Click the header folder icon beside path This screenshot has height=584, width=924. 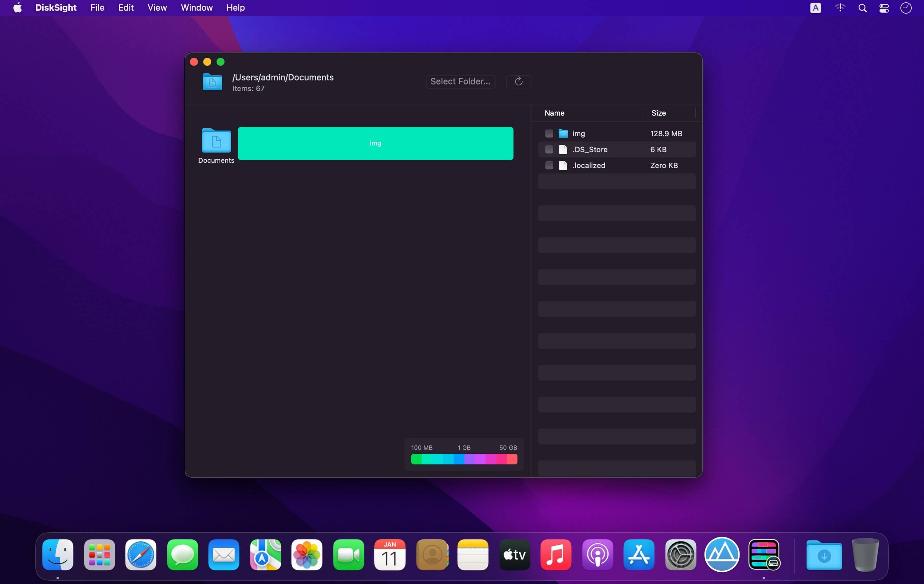212,82
